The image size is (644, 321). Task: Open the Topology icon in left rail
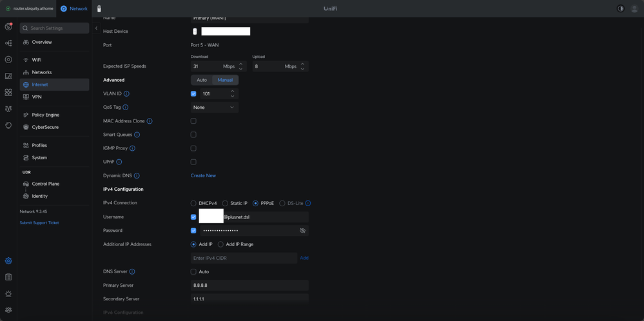(8, 43)
